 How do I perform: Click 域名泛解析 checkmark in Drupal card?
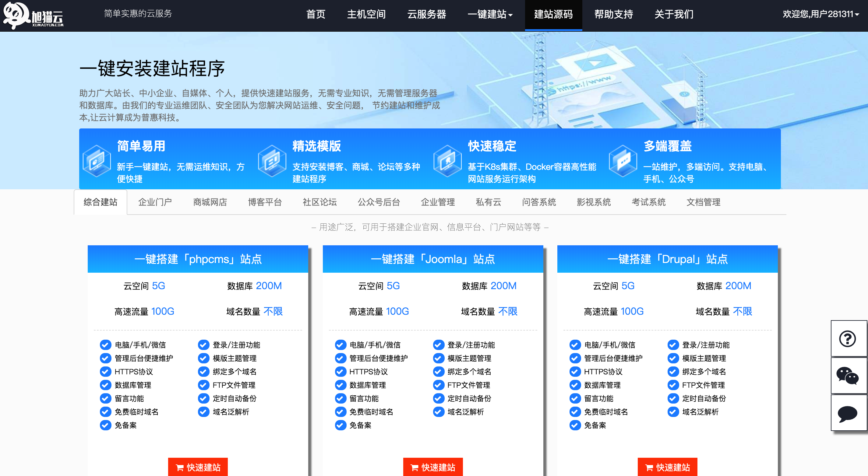coord(673,412)
